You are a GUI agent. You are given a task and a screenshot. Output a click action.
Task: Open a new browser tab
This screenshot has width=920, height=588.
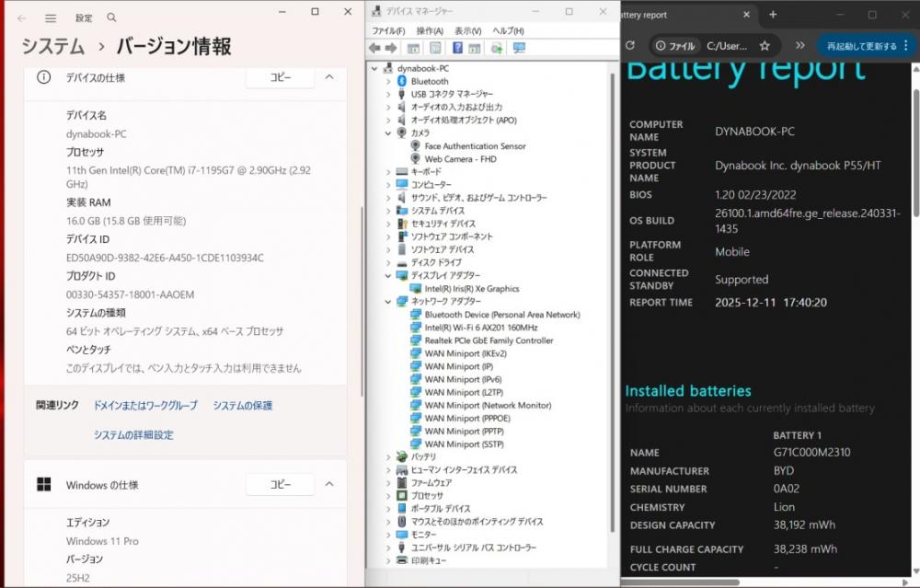coord(773,15)
